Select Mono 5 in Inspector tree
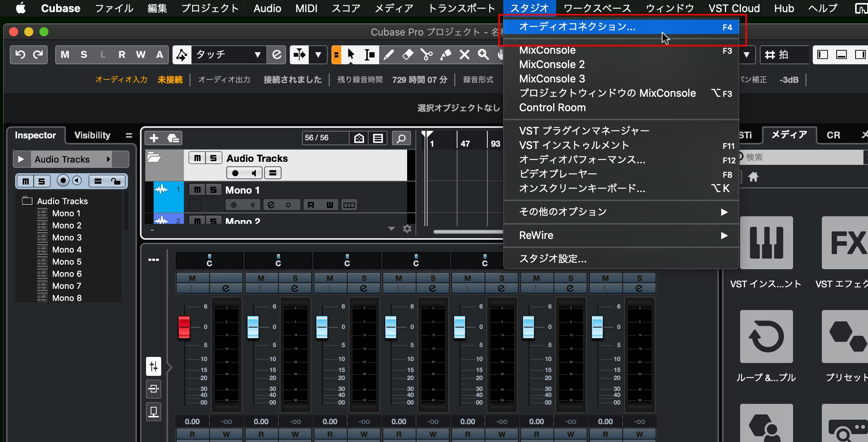868x442 pixels. point(67,262)
